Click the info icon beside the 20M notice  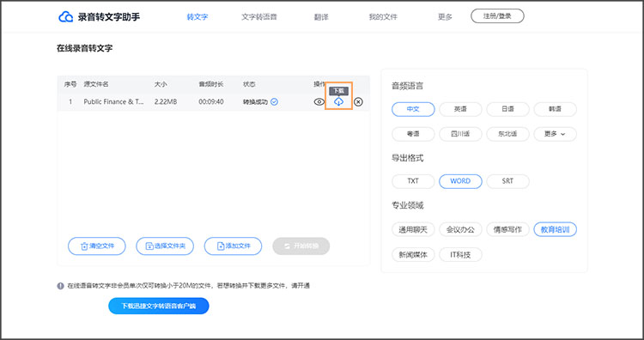click(60, 286)
